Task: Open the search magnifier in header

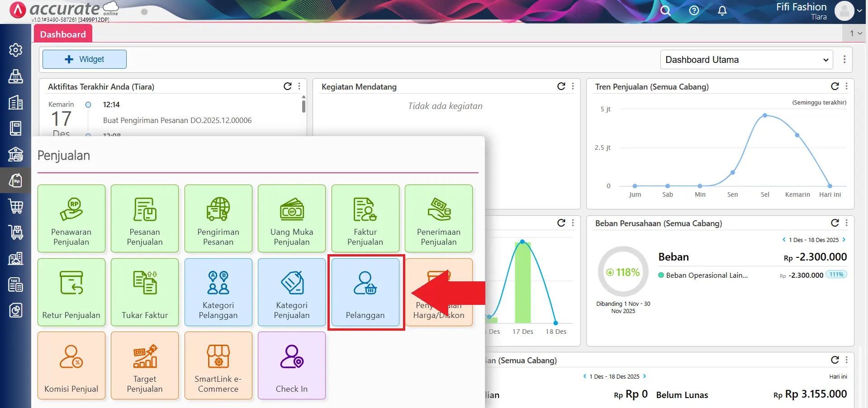Action: coord(665,10)
